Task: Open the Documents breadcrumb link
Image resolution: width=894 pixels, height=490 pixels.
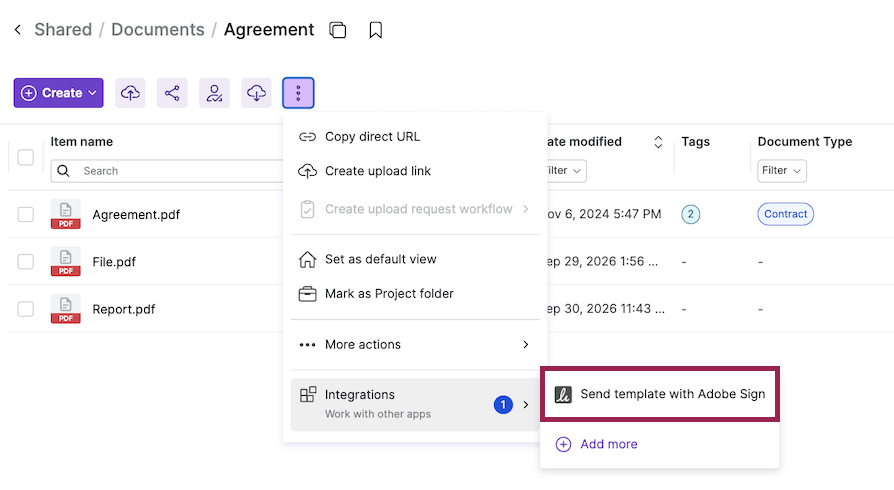Action: coord(157,30)
